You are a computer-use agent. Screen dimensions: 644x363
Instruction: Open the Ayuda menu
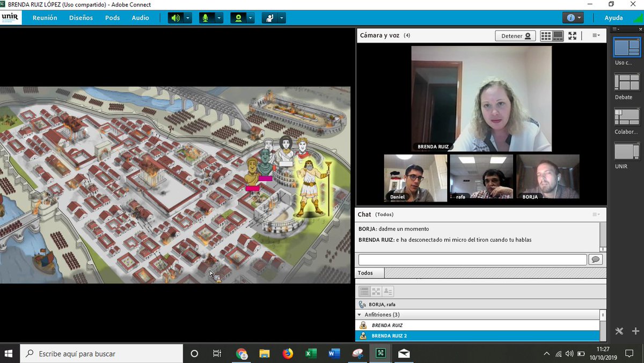pos(614,18)
